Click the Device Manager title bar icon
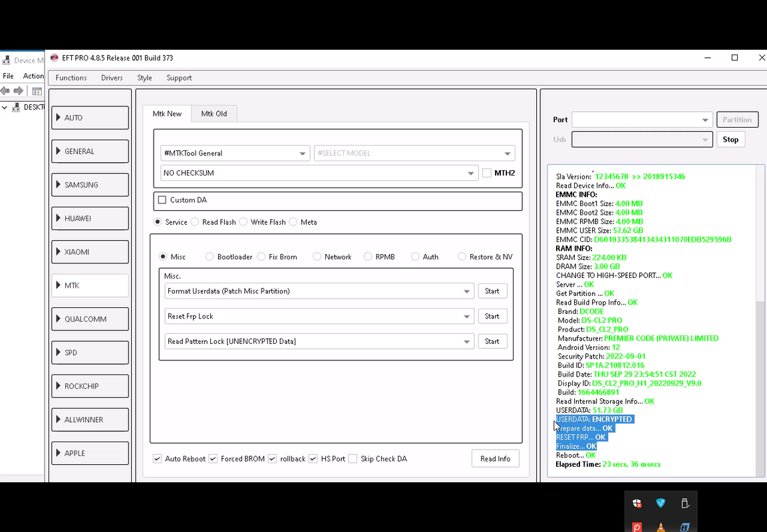Image resolution: width=767 pixels, height=532 pixels. coord(7,60)
